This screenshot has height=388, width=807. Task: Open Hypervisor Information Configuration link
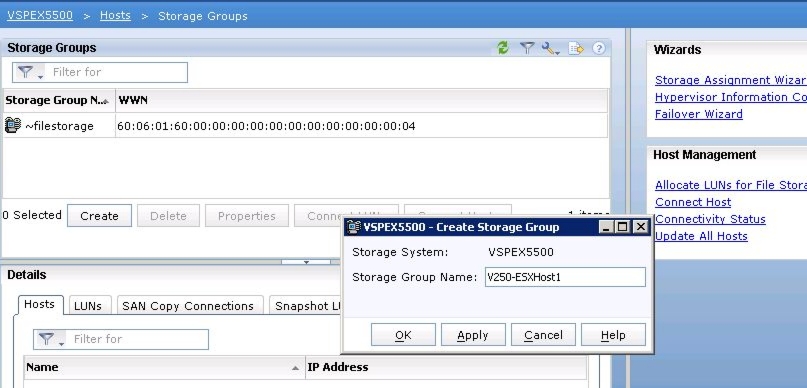tap(731, 97)
